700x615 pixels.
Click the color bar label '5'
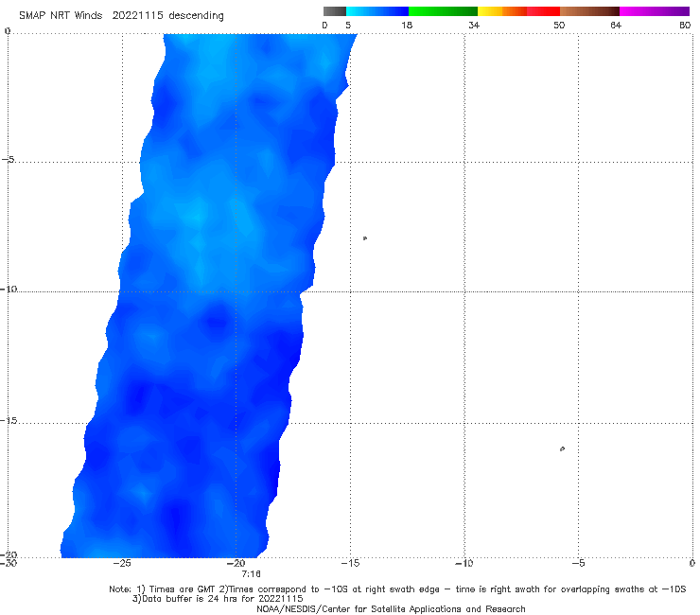348,25
